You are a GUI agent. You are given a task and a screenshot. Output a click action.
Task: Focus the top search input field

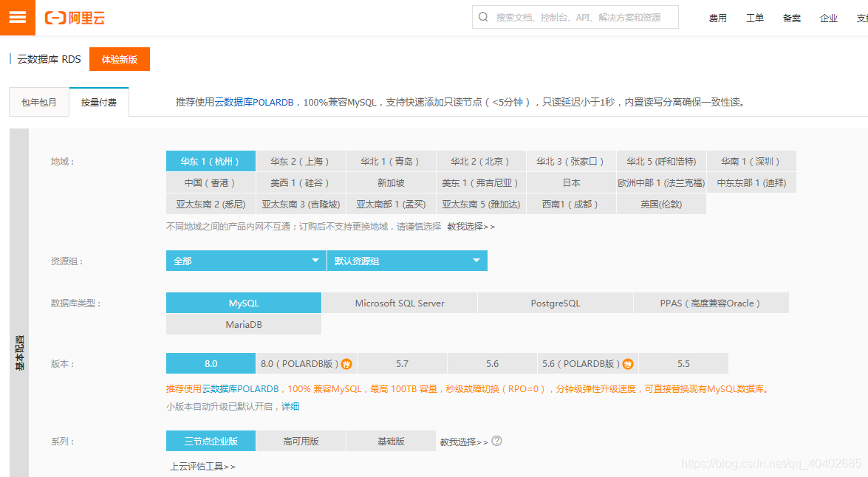(575, 17)
